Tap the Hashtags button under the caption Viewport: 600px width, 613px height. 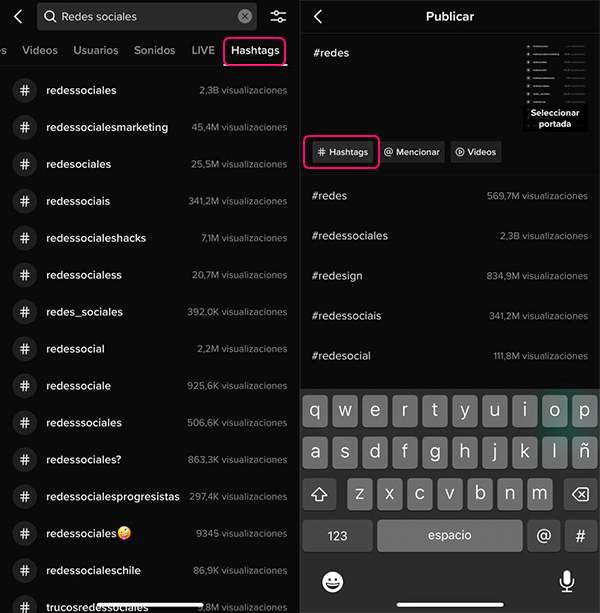point(342,152)
